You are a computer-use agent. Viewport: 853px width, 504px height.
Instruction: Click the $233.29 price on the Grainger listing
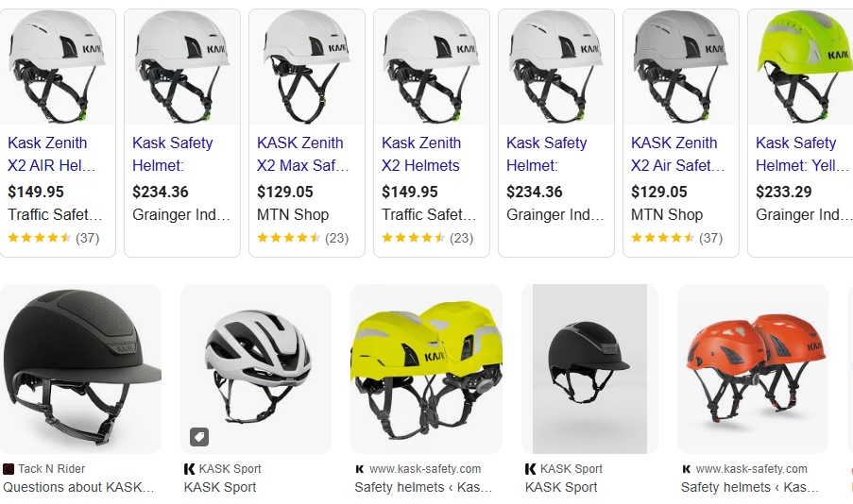pyautogui.click(x=784, y=192)
